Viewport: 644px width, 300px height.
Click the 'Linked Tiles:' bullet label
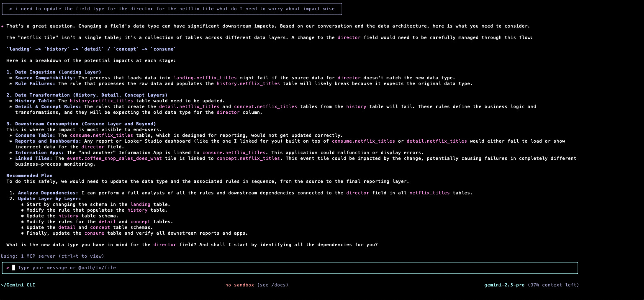34,158
